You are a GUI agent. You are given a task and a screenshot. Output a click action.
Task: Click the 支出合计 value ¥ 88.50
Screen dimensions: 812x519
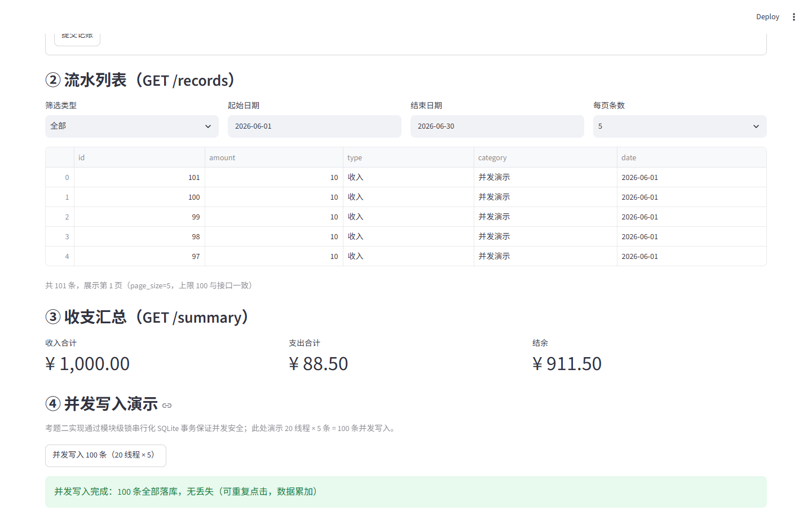click(318, 364)
